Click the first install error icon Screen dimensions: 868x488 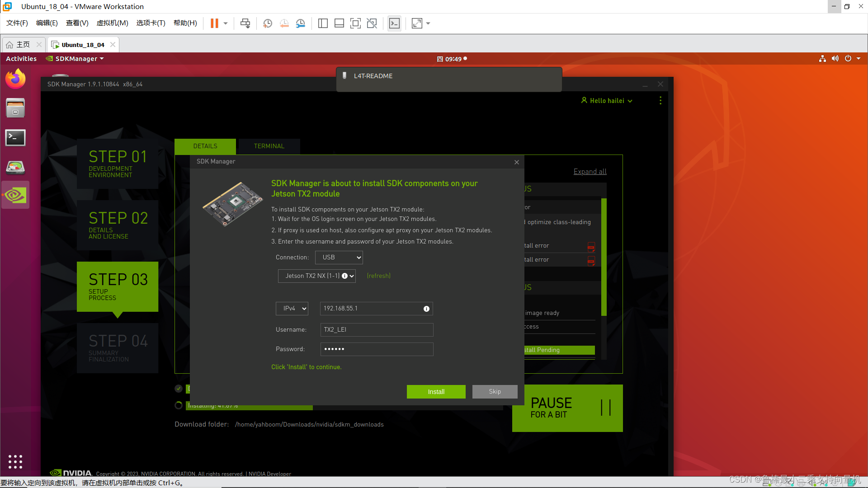[x=591, y=247]
